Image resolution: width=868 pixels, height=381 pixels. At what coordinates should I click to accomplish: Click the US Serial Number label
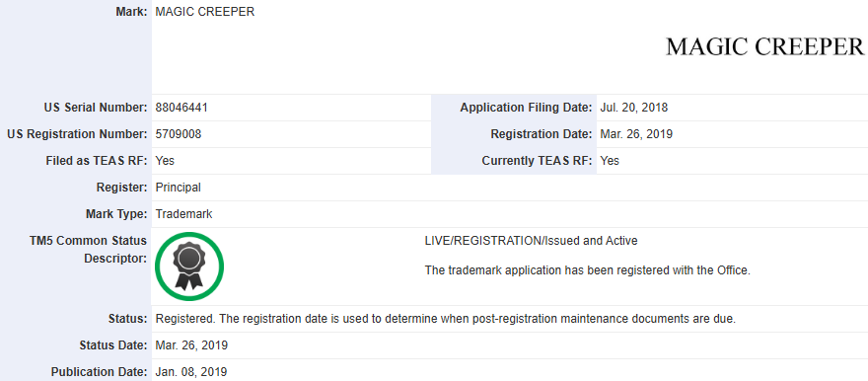(96, 108)
